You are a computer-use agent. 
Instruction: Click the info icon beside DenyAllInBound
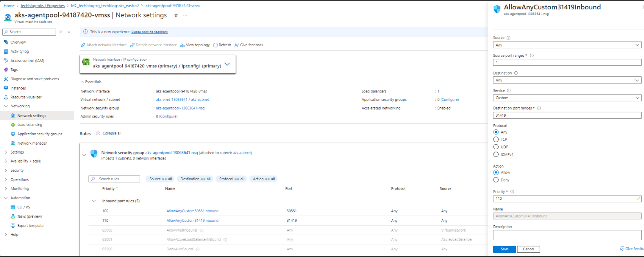pos(197,249)
